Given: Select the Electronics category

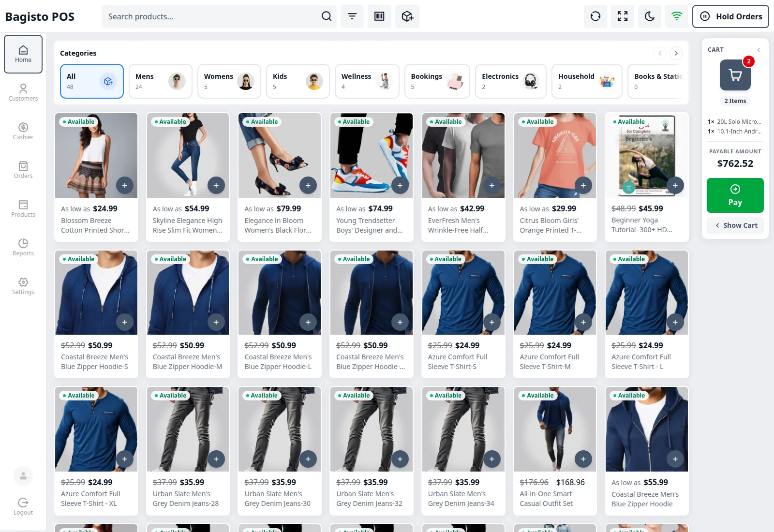Looking at the screenshot, I should (x=510, y=81).
